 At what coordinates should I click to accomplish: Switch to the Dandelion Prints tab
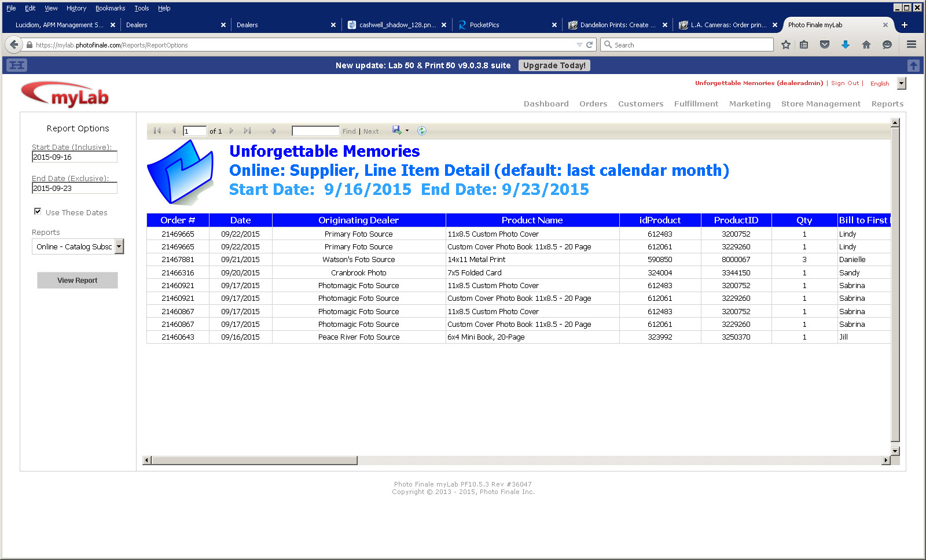617,25
